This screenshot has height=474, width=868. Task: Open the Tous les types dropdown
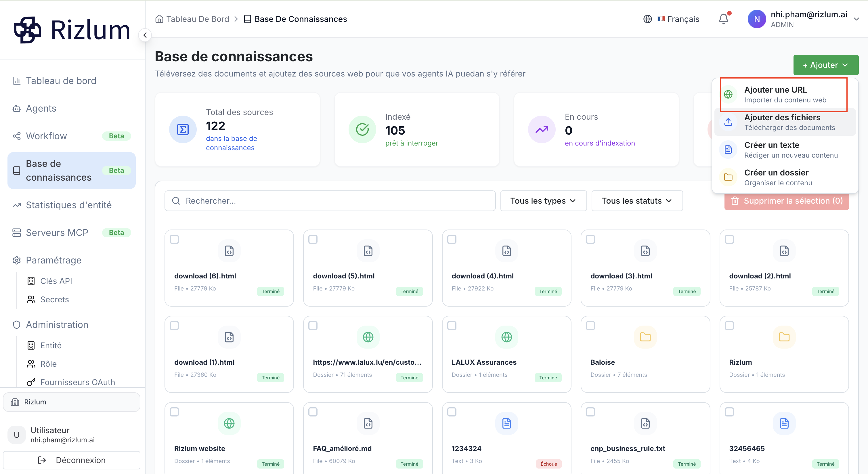click(543, 201)
